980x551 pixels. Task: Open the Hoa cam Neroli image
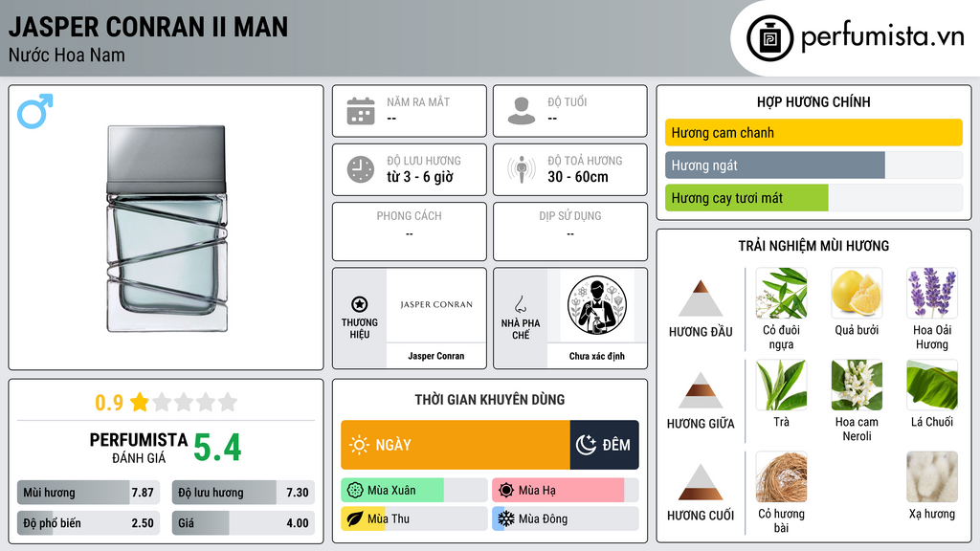[857, 386]
